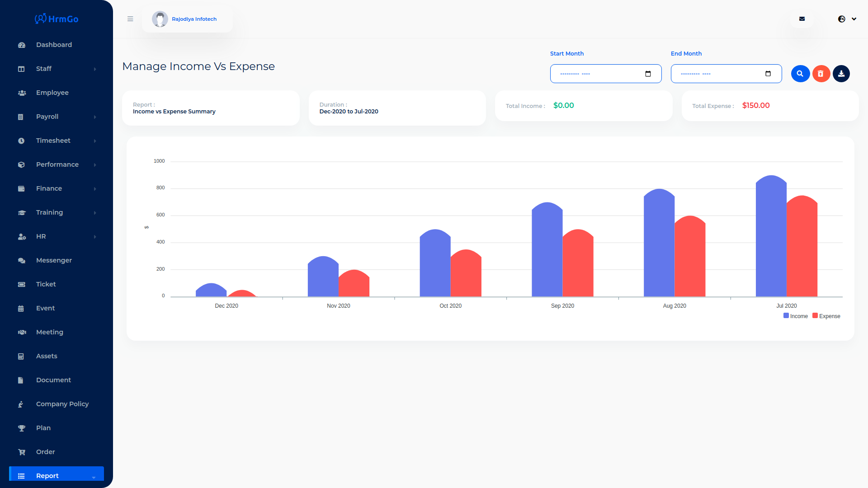The image size is (868, 488).
Task: Go to Employee in the sidebar
Action: point(52,93)
